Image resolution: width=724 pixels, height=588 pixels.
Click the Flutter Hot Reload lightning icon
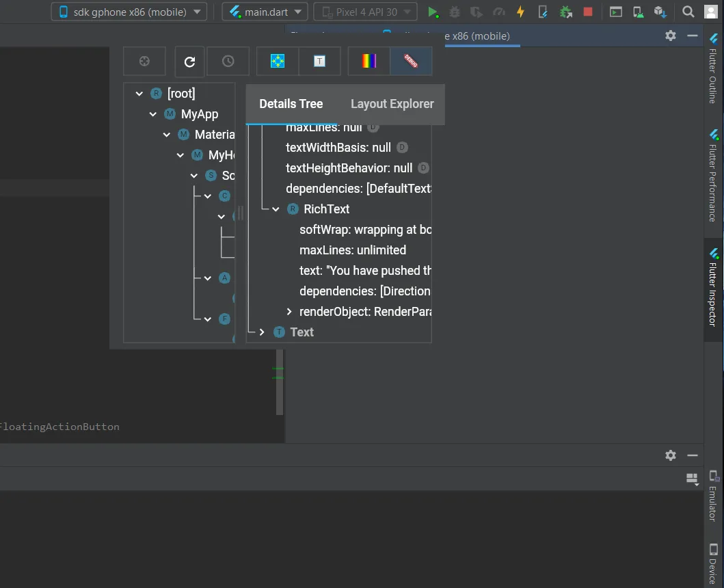(x=520, y=12)
